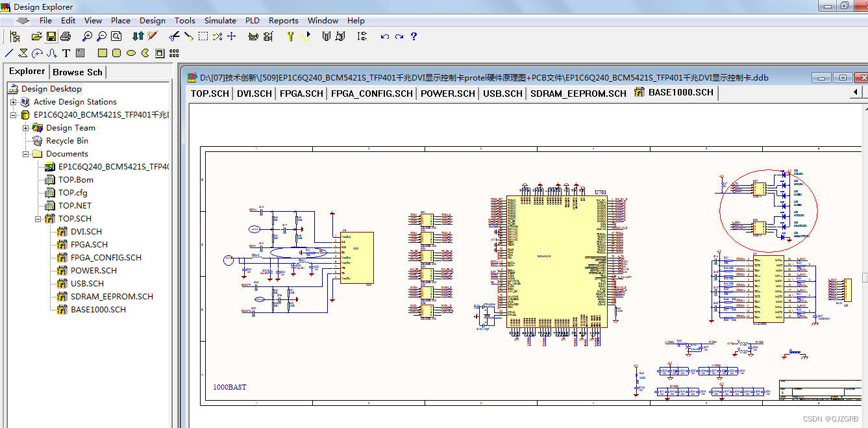Click the left scroll arrow near BASE1000.SCH tab
Screen dimensions: 868x428
(854, 92)
